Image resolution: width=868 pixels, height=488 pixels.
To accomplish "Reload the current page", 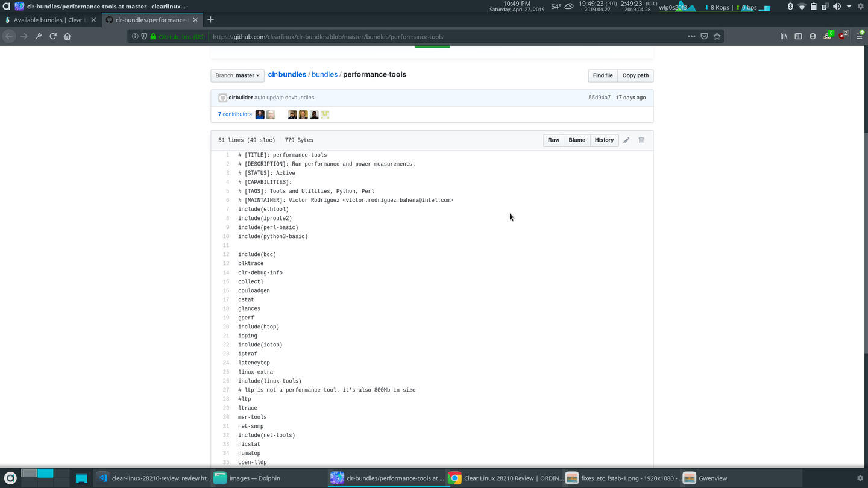I will point(53,36).
